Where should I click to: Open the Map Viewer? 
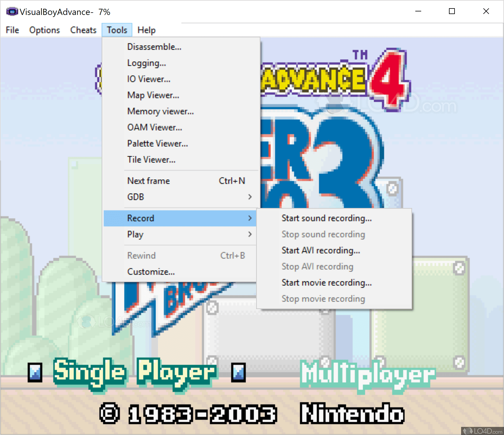pos(153,95)
